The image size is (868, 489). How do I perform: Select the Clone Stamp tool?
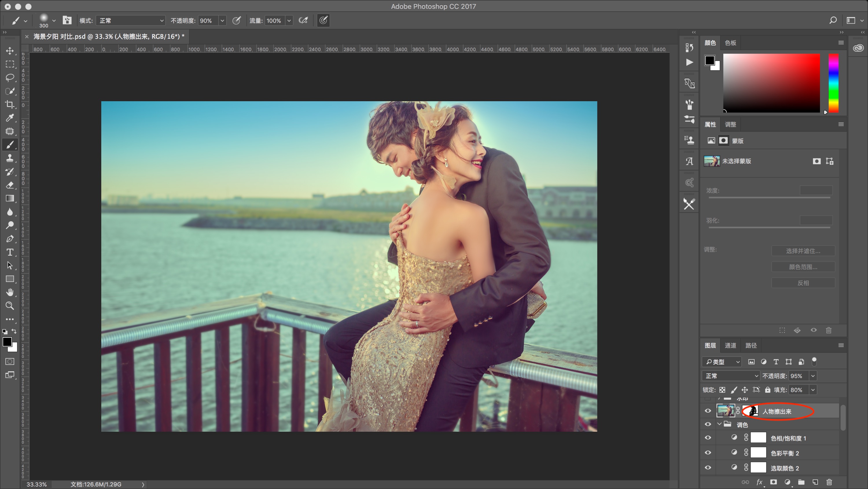coord(10,158)
